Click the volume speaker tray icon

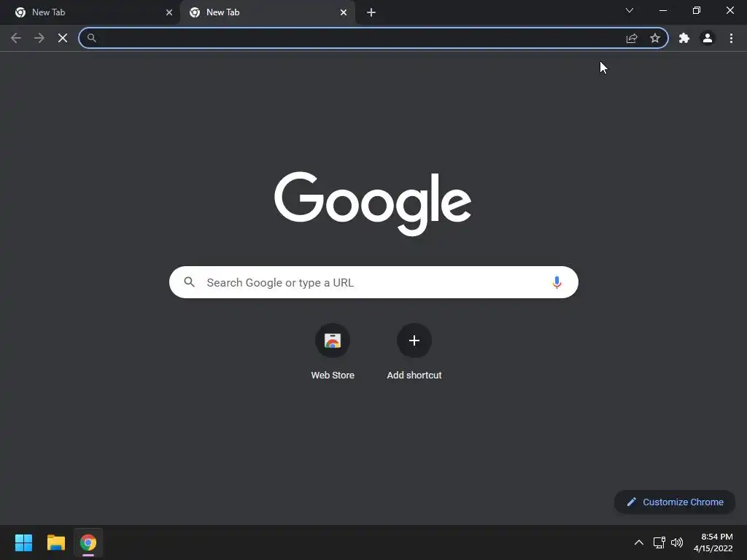(677, 542)
